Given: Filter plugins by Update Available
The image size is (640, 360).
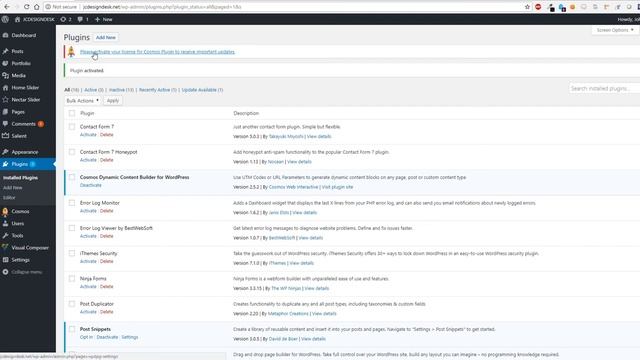Looking at the screenshot, I should point(202,90).
